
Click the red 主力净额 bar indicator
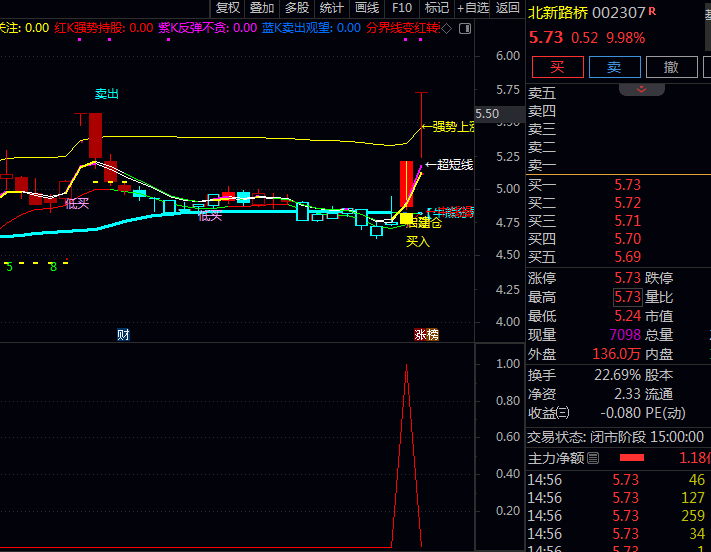coord(632,458)
